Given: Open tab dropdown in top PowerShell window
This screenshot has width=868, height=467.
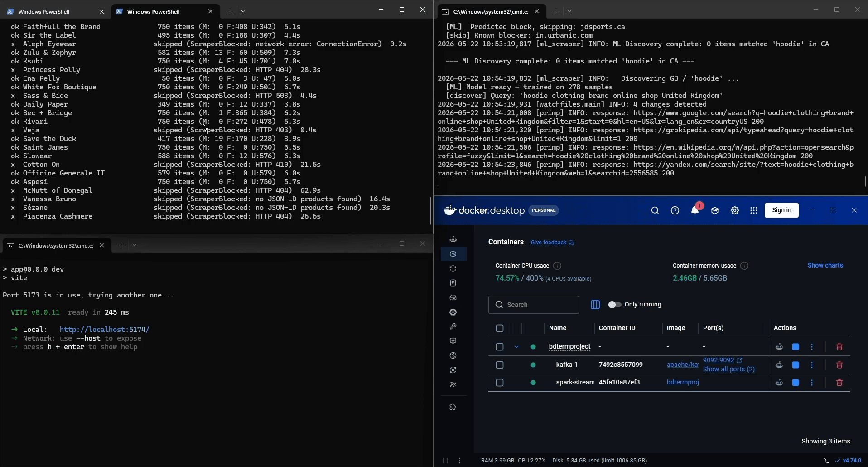Looking at the screenshot, I should point(243,11).
